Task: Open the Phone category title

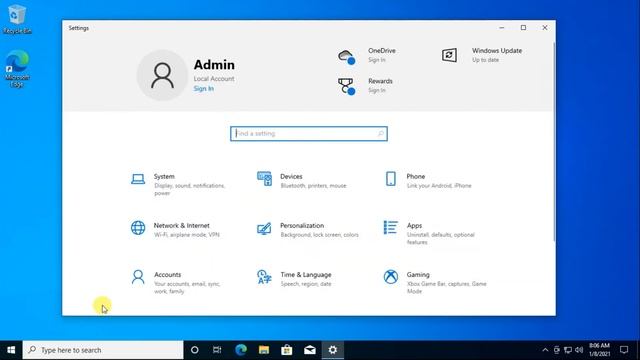Action: point(416,176)
